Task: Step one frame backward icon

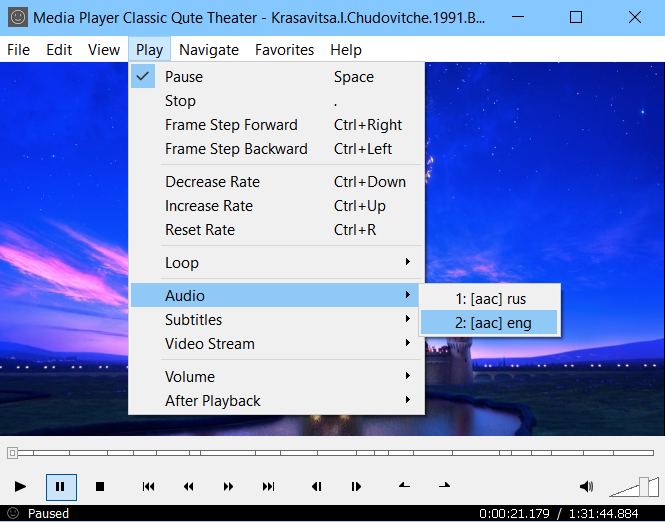Action: [316, 487]
